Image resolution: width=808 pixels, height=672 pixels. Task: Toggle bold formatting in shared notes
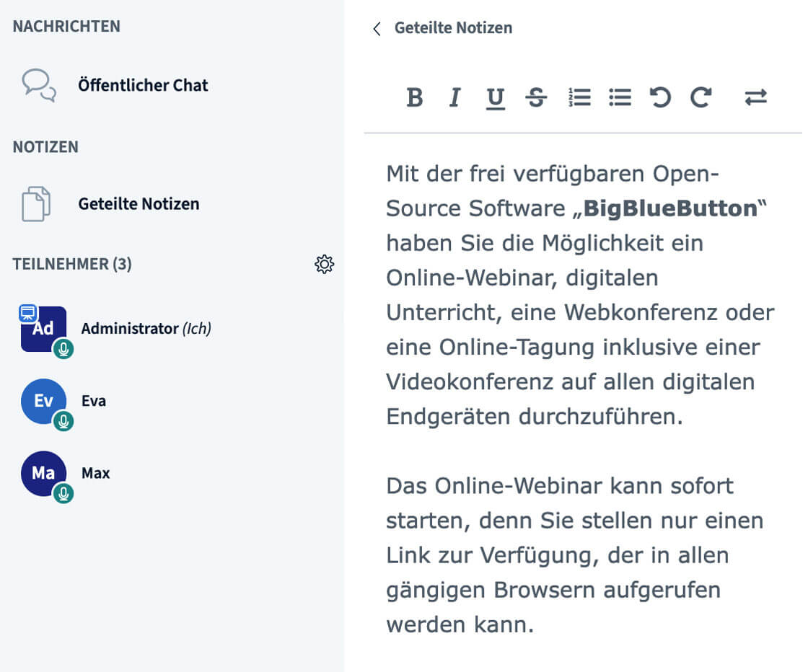pyautogui.click(x=415, y=97)
